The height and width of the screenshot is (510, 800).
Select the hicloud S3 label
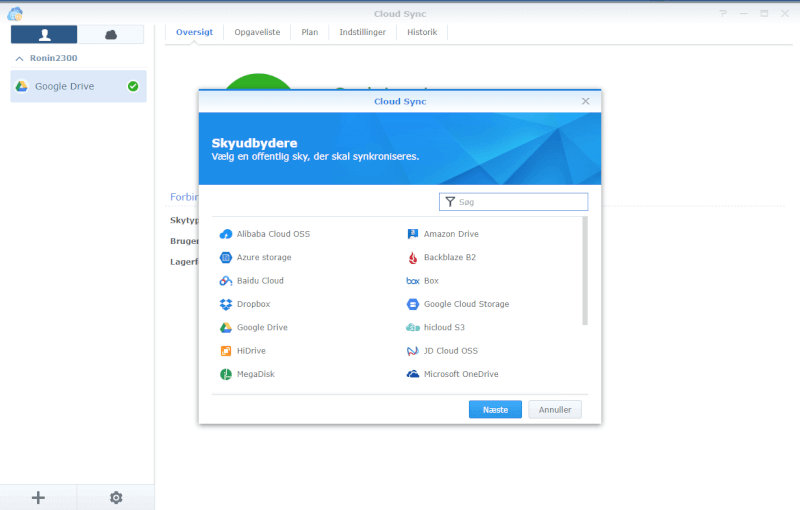tap(444, 327)
